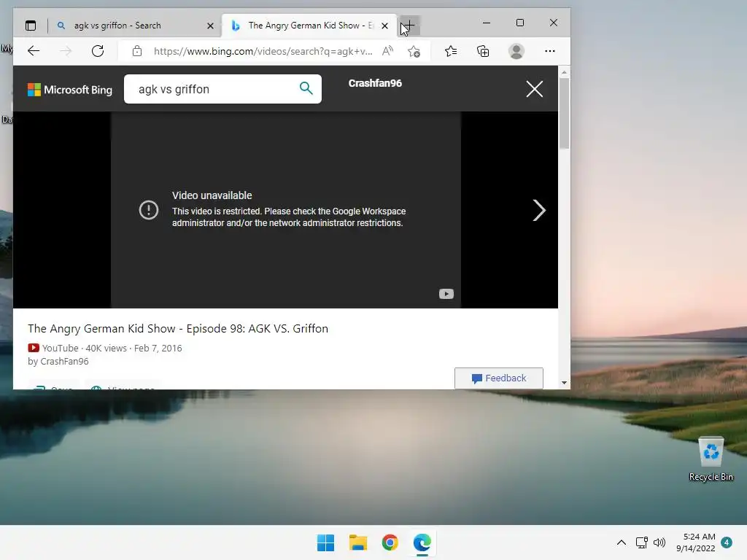Select the Recycle Bin desktop icon
The width and height of the screenshot is (747, 560).
[711, 459]
